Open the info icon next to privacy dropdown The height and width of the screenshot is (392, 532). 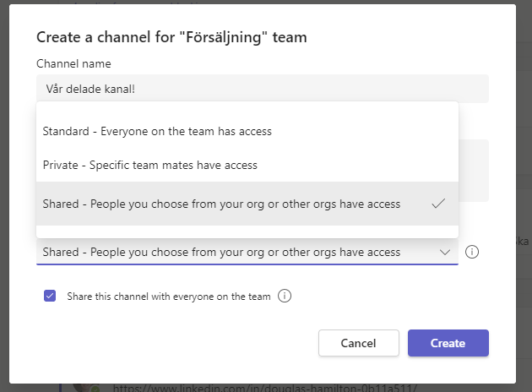tap(472, 252)
